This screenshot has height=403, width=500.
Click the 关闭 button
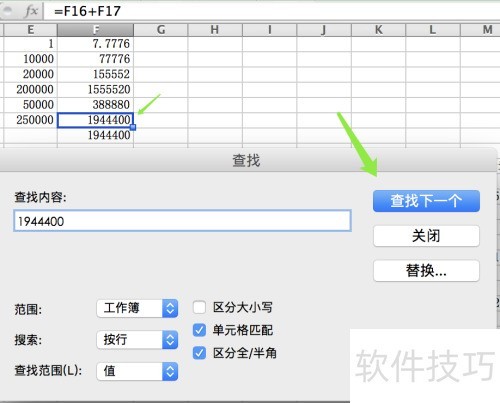[x=426, y=236]
